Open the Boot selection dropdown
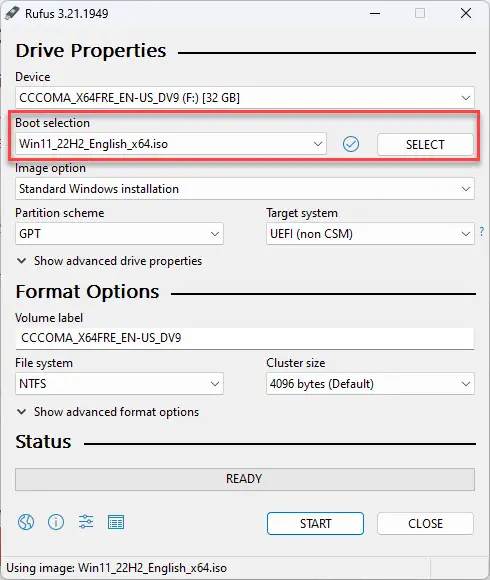 click(171, 144)
